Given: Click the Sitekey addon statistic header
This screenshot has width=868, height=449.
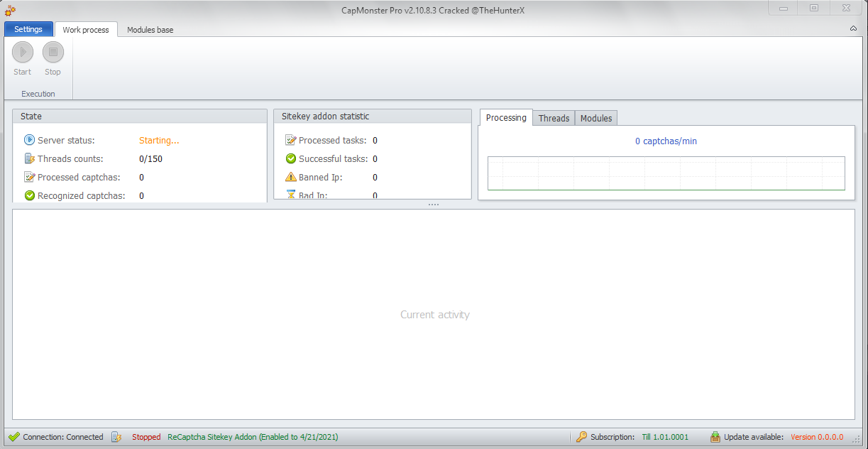Looking at the screenshot, I should [373, 116].
